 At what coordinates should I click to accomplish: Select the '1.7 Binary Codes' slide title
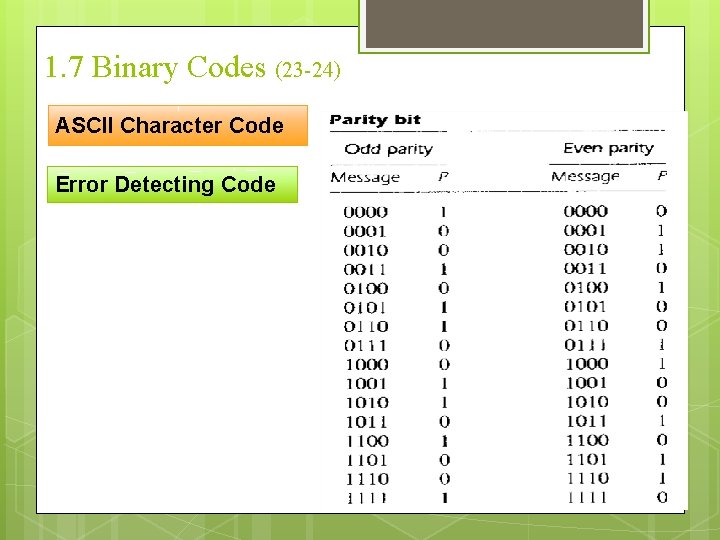tap(156, 68)
